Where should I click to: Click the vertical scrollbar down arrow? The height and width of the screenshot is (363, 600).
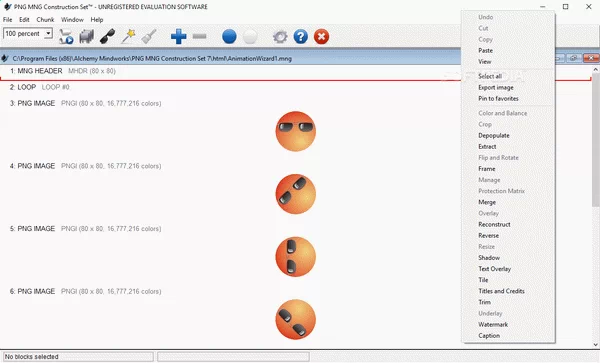pos(596,345)
